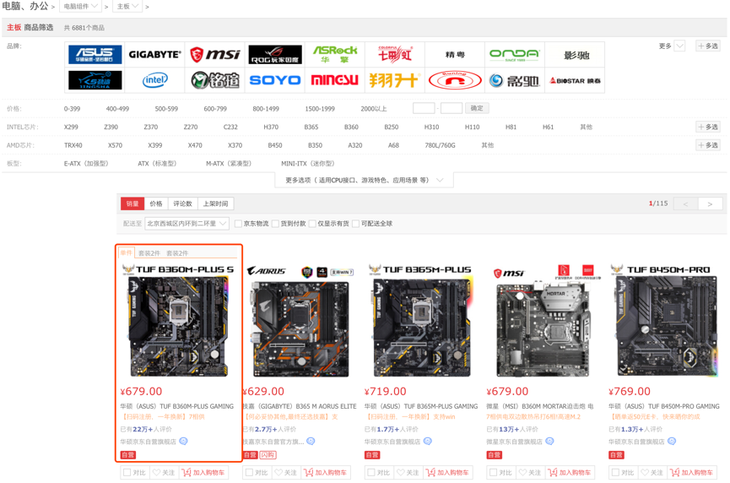Select the ASRock brand logo
730x483 pixels.
(x=335, y=54)
